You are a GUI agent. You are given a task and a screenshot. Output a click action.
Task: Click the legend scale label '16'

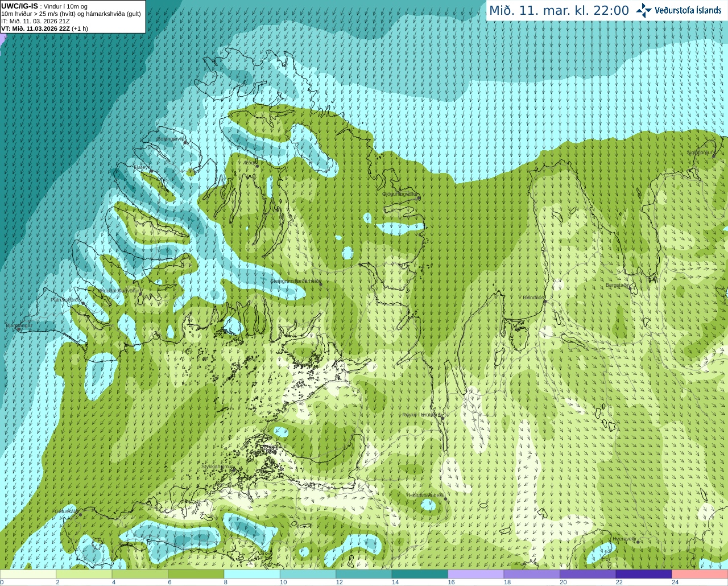451,582
